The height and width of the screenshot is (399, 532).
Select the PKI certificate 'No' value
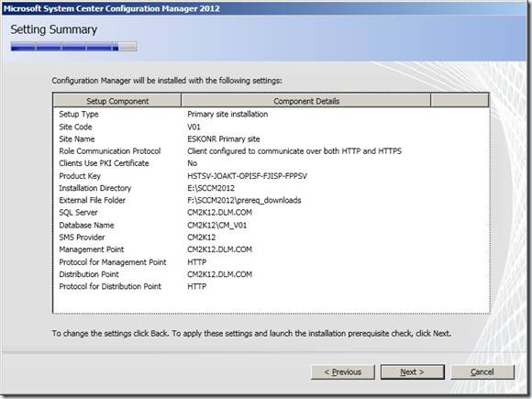(x=193, y=163)
